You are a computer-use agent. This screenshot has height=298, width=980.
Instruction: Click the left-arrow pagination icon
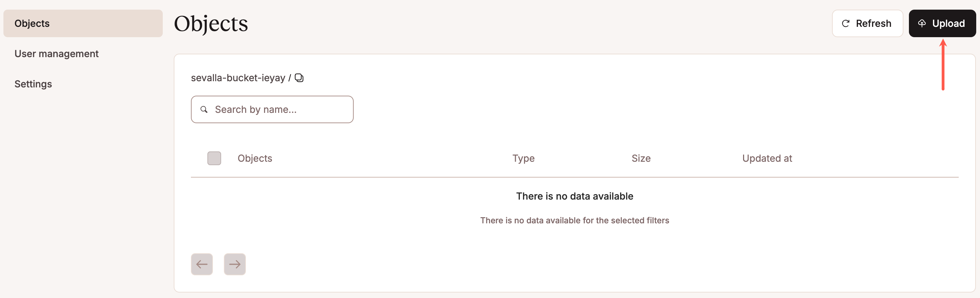click(x=202, y=264)
